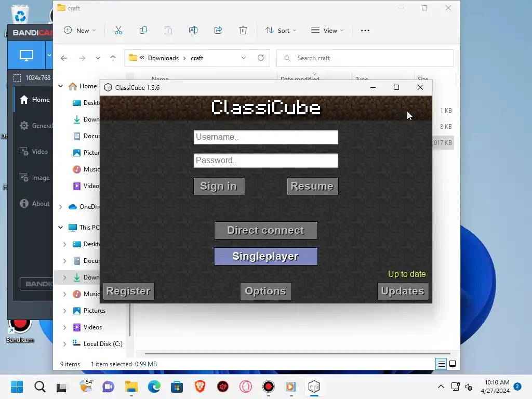
Task: Open the Recycle Bin desktop icon
Action: (x=20, y=15)
